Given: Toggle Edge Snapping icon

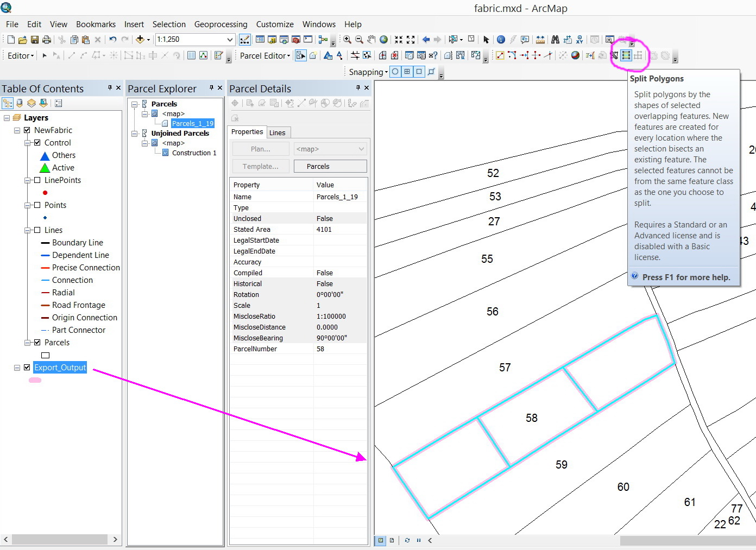Looking at the screenshot, I should 431,72.
